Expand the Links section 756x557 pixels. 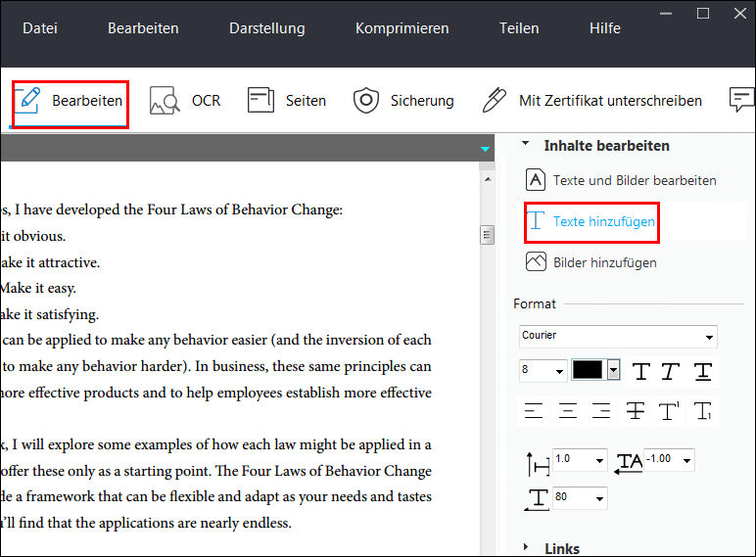(526, 547)
